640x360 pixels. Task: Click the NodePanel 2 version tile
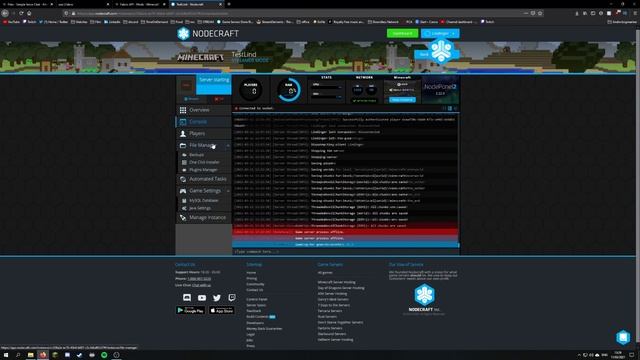point(440,89)
